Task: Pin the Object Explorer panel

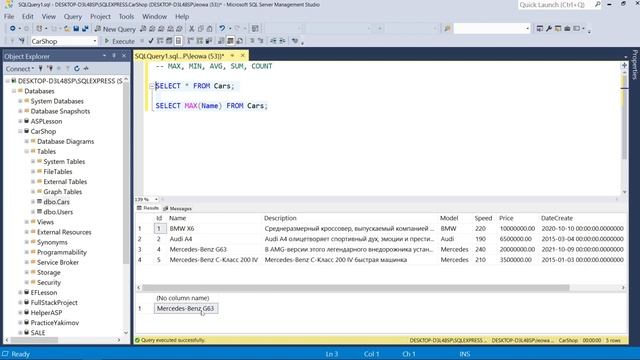Action: click(x=114, y=56)
